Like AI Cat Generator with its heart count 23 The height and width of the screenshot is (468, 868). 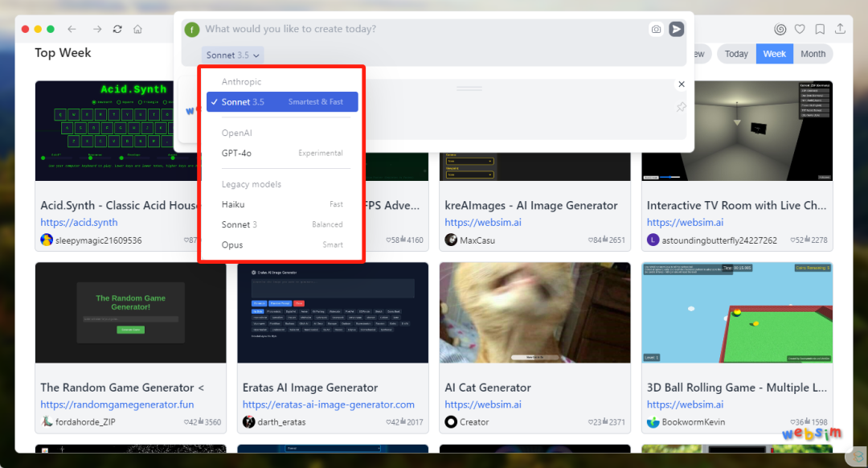(x=596, y=422)
